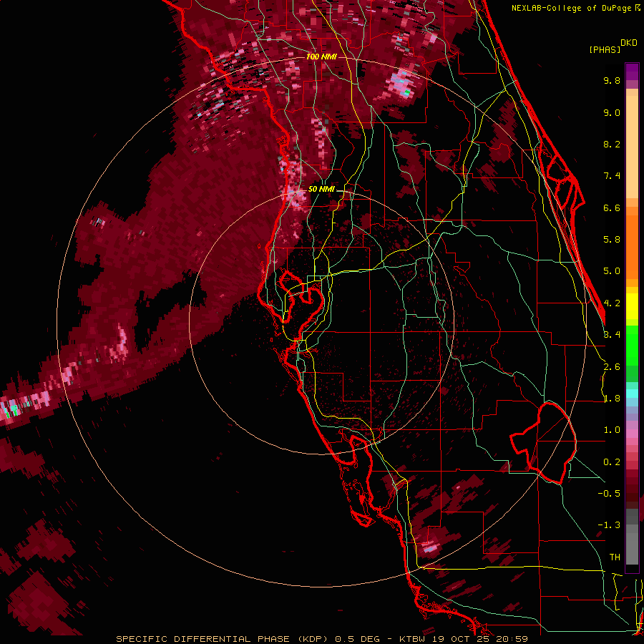
Task: Click the 9.8 value on the color scale
Action: tap(612, 80)
